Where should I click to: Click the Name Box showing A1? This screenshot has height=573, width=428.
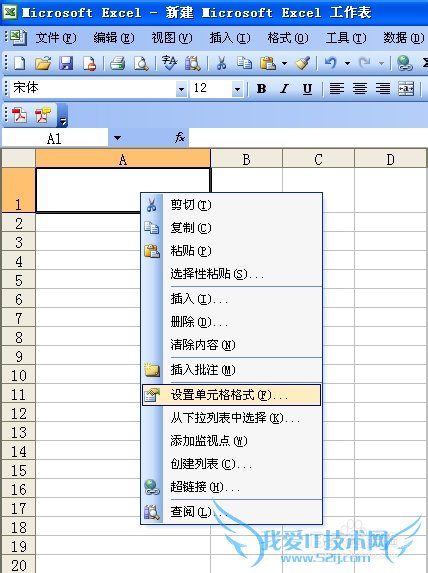(x=54, y=138)
